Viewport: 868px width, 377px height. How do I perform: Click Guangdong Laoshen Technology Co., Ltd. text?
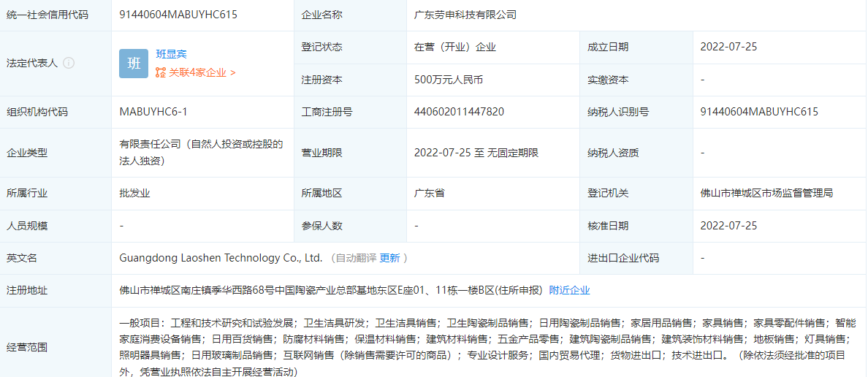click(x=221, y=258)
